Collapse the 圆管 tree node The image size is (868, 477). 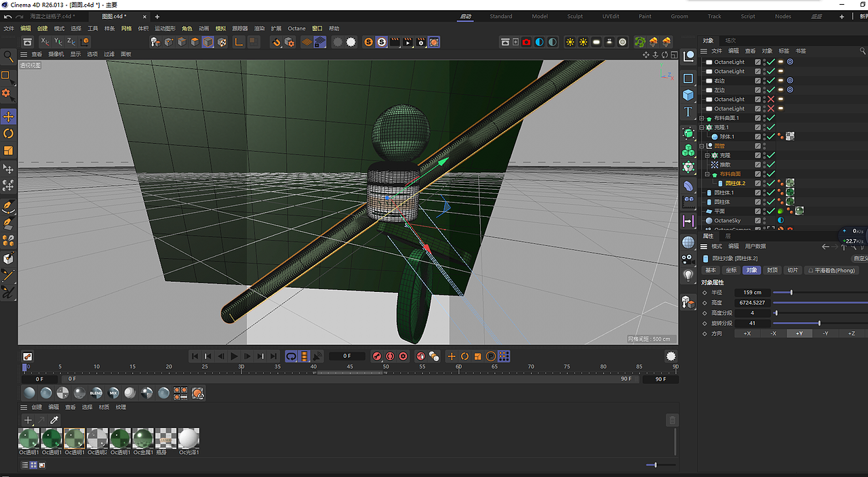pos(703,146)
